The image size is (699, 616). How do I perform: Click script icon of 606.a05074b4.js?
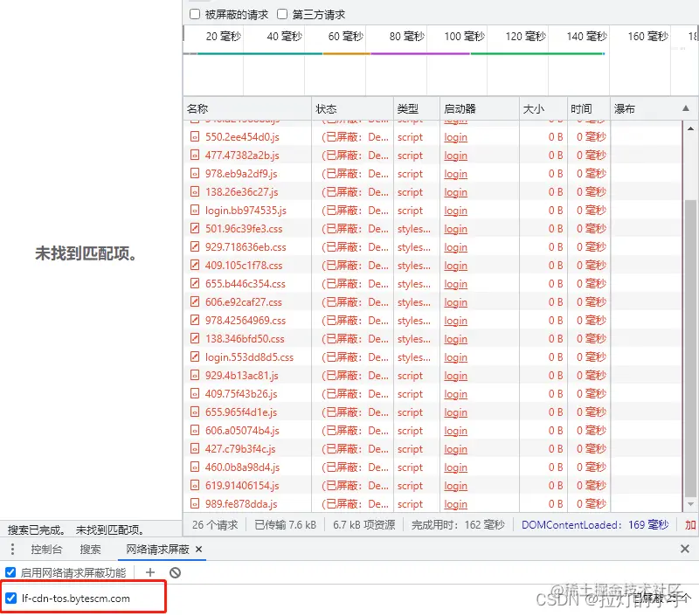[x=195, y=430]
